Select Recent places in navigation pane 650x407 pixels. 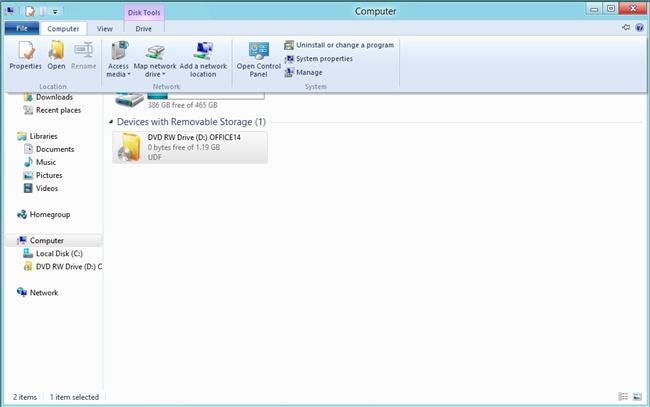[x=58, y=110]
